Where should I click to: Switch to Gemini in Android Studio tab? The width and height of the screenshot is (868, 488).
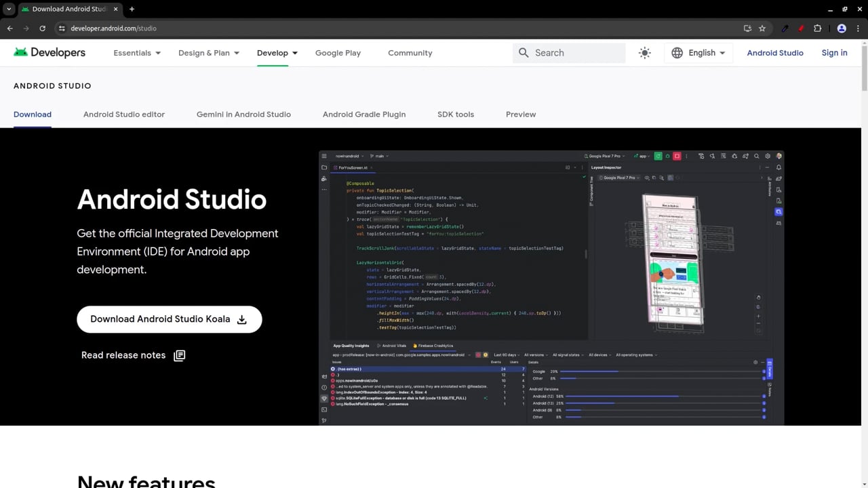click(243, 115)
